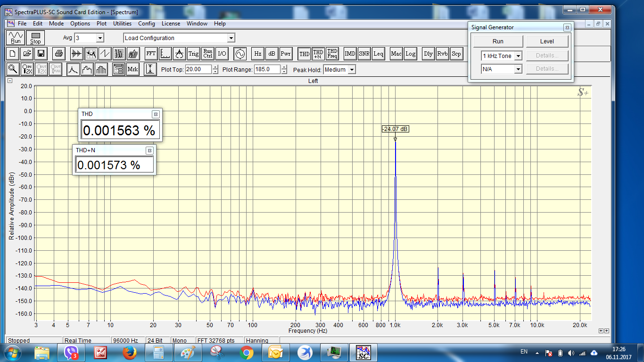Image resolution: width=644 pixels, height=362 pixels.
Task: Open the Config menu
Action: 146,24
